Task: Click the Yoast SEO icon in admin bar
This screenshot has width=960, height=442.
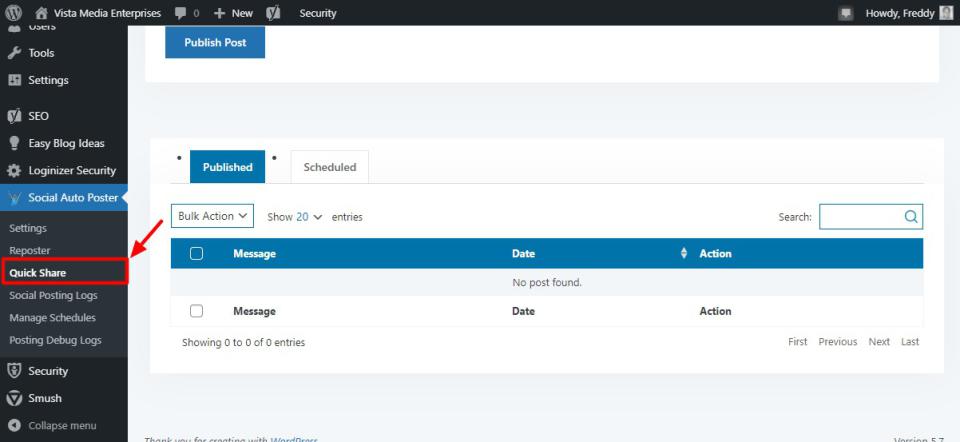Action: 273,13
